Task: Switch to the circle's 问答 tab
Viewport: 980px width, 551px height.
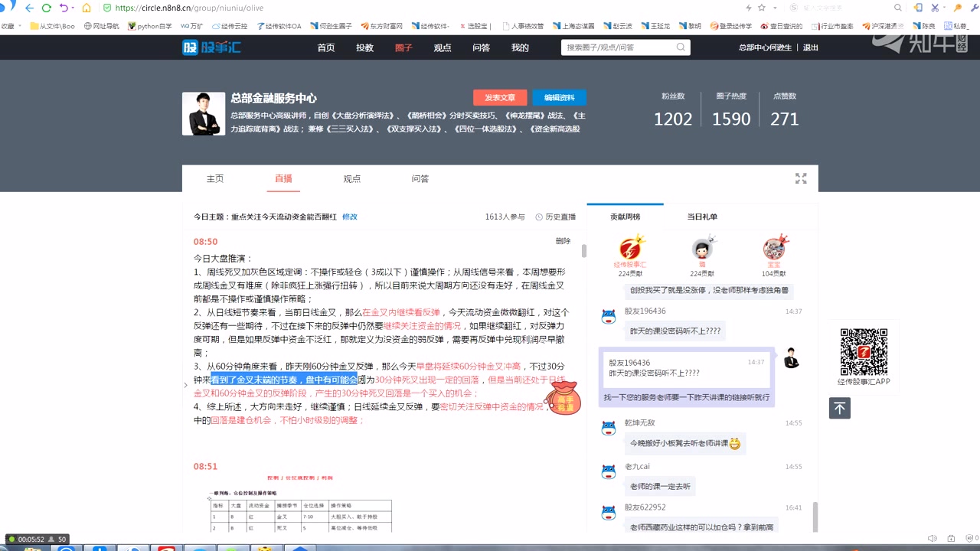Action: pos(420,178)
